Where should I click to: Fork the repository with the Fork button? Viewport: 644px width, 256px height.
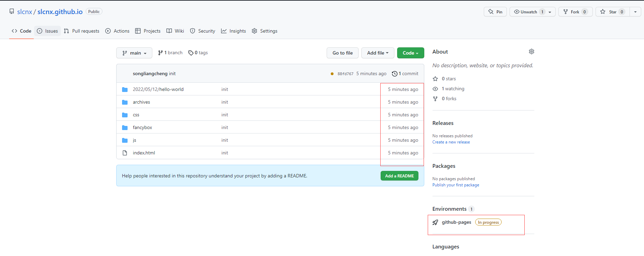click(575, 12)
